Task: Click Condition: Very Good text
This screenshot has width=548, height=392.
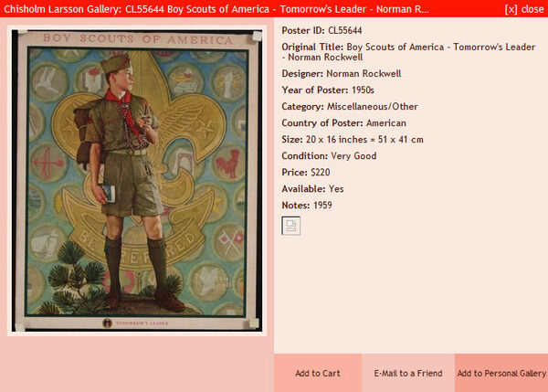Action: tap(329, 155)
